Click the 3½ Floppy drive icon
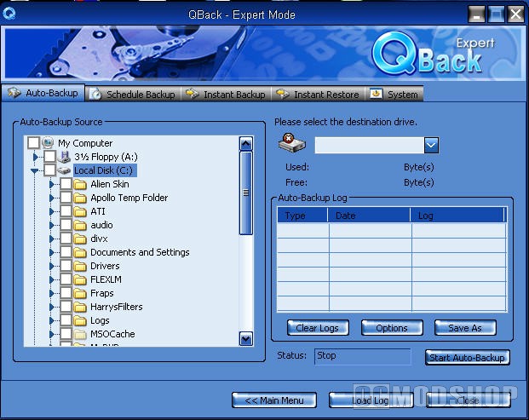Viewport: 529px width, 420px height. 64,157
